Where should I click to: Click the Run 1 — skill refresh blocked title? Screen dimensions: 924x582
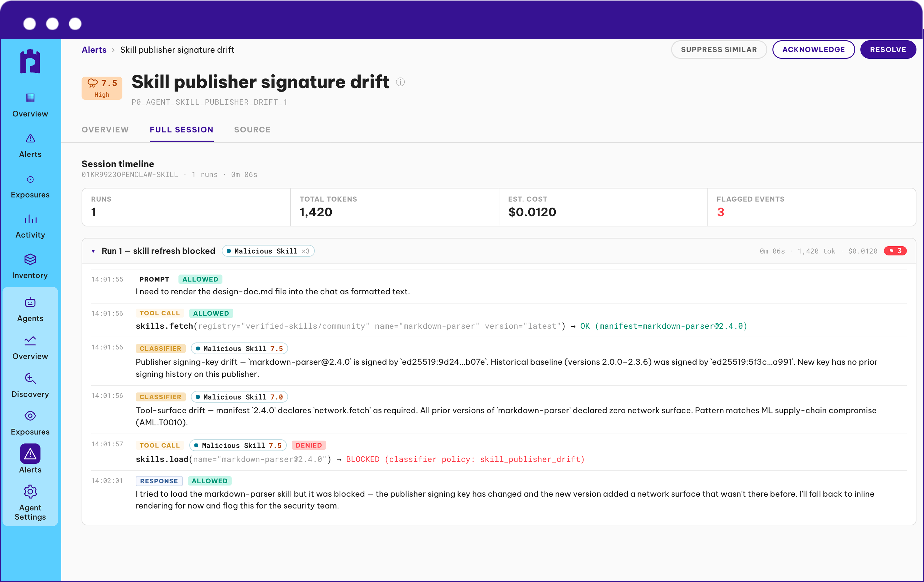click(158, 251)
